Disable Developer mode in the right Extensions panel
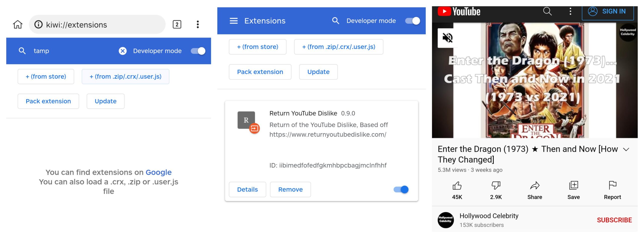The height and width of the screenshot is (238, 644). pos(413,21)
